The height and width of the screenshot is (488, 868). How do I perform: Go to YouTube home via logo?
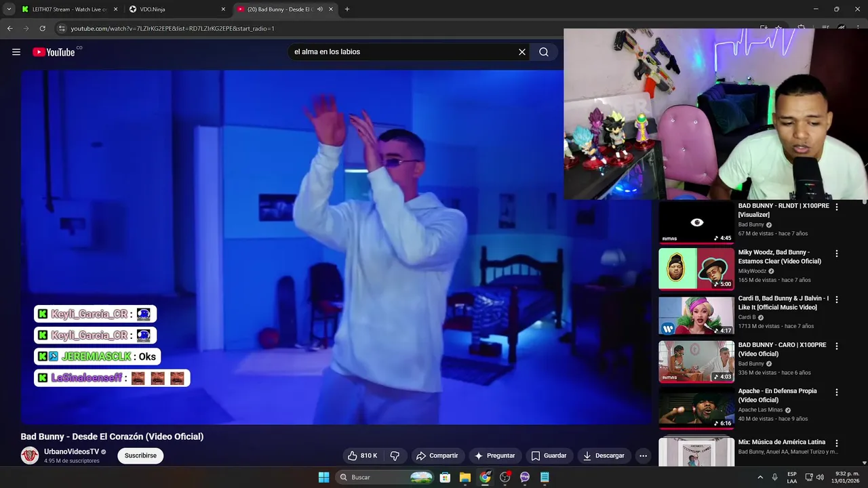click(x=54, y=52)
